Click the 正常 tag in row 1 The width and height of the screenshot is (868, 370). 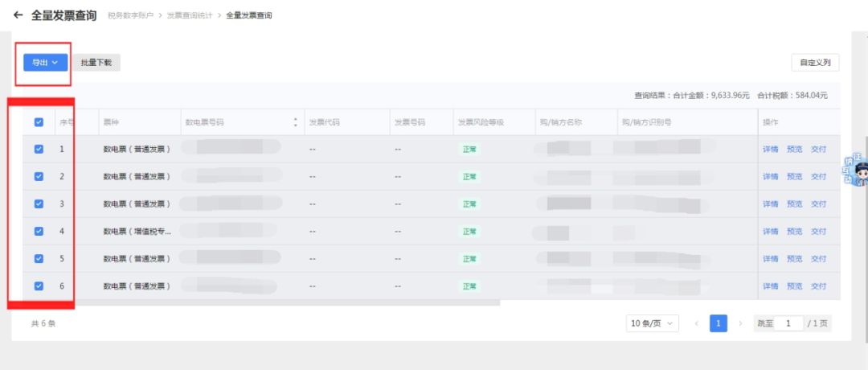coord(469,149)
